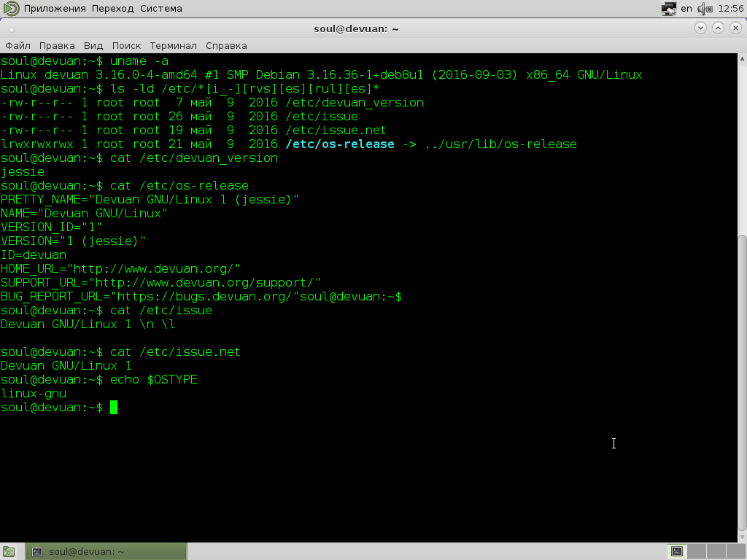Click the /etc/devuan_version path in ls output
This screenshot has width=747, height=560.
coord(355,102)
